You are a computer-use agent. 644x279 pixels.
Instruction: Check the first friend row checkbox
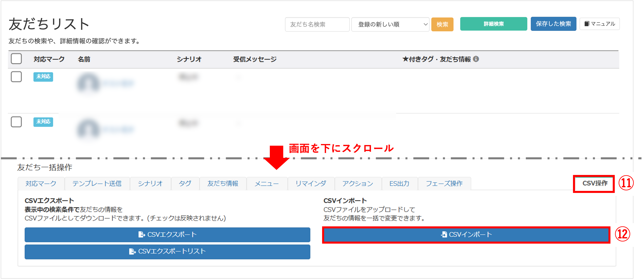click(16, 77)
